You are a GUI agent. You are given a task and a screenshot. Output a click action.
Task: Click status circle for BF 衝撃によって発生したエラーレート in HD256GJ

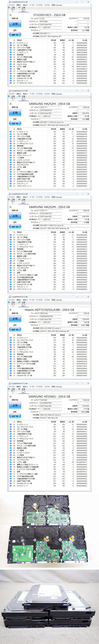[x=11, y=465]
